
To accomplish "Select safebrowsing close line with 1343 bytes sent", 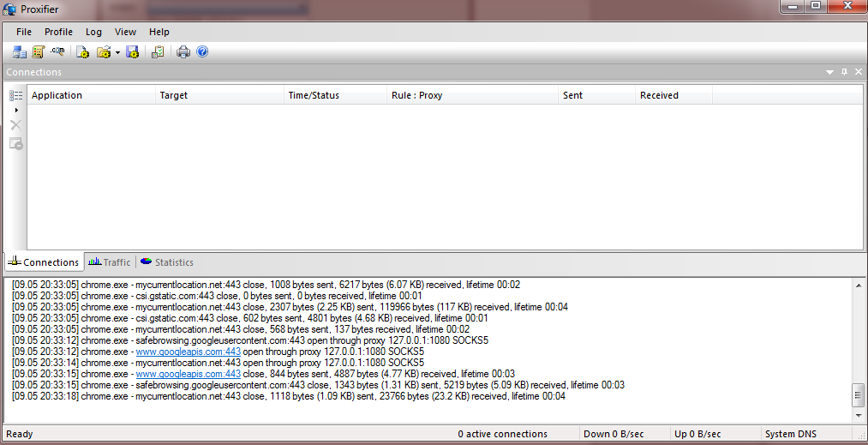I will [x=318, y=385].
